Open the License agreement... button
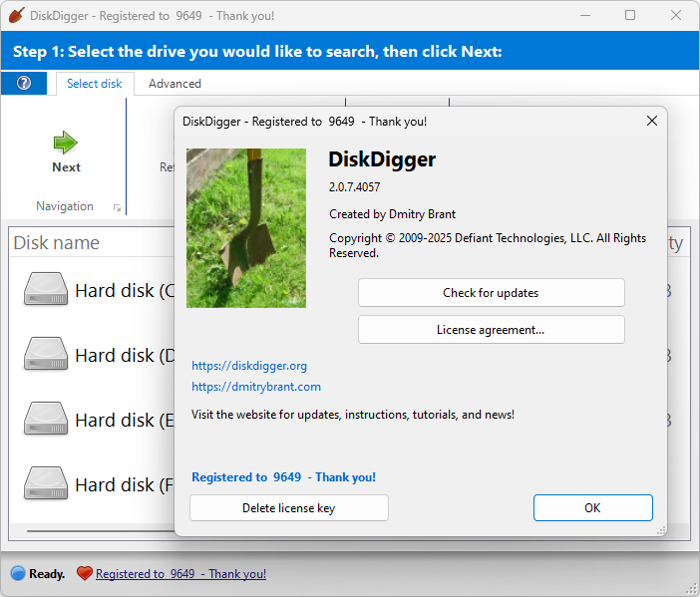The width and height of the screenshot is (700, 597). pyautogui.click(x=491, y=330)
